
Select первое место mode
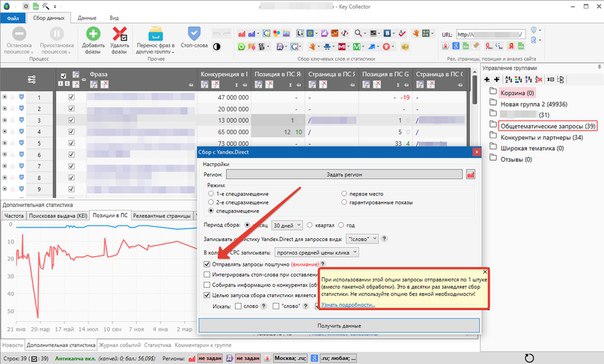point(344,194)
